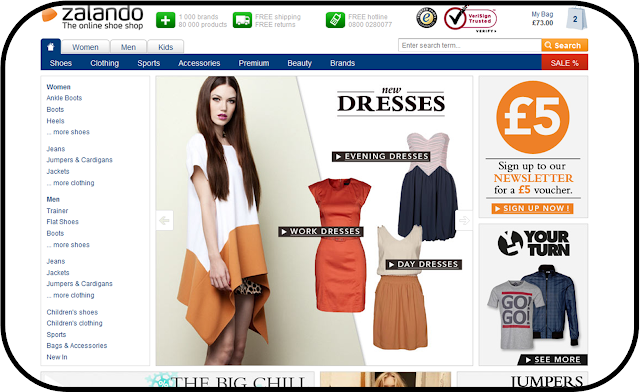Click the green delivery truck icon
640x392 pixels.
242,20
